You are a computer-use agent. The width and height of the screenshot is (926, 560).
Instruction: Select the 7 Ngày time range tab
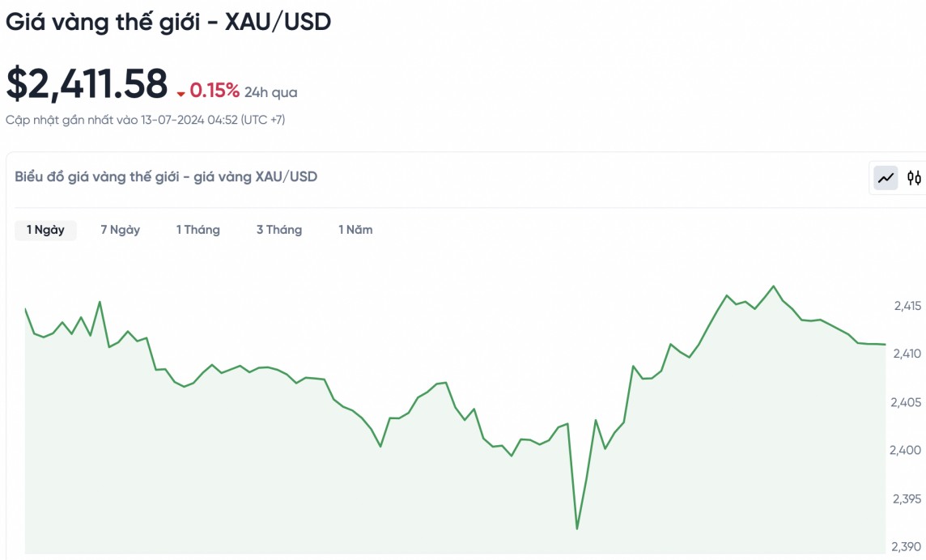point(120,230)
